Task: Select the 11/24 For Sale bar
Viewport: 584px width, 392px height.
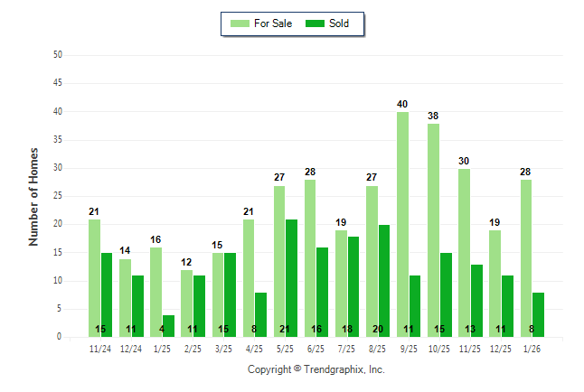Action: 94,278
